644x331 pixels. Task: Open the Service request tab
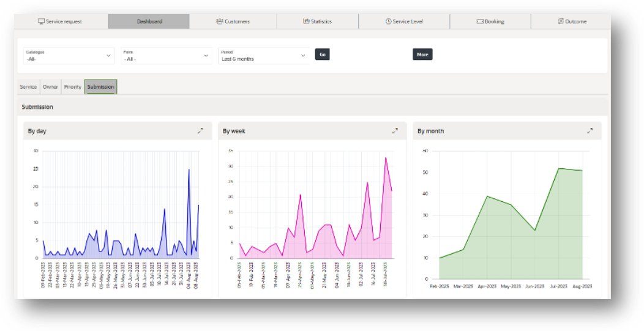[61, 21]
